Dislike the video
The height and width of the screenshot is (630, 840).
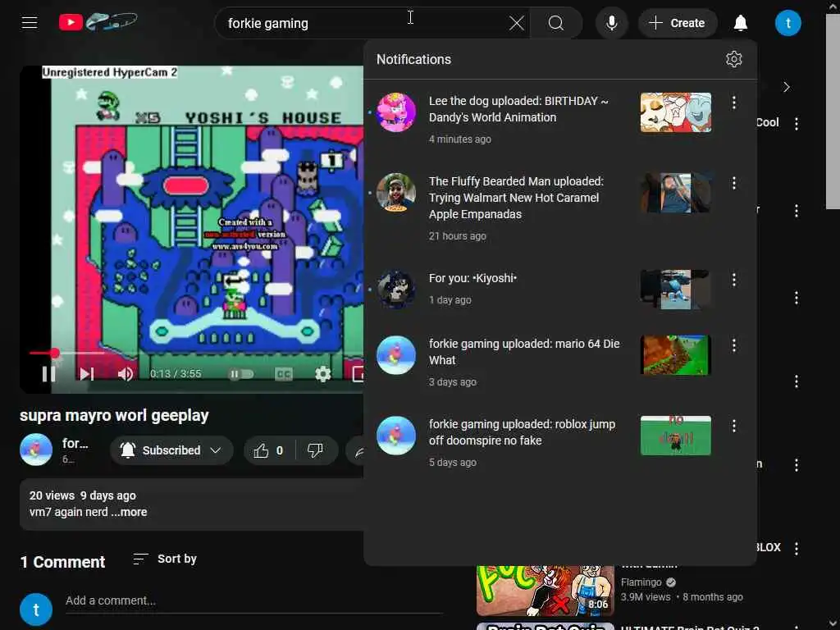coord(316,450)
